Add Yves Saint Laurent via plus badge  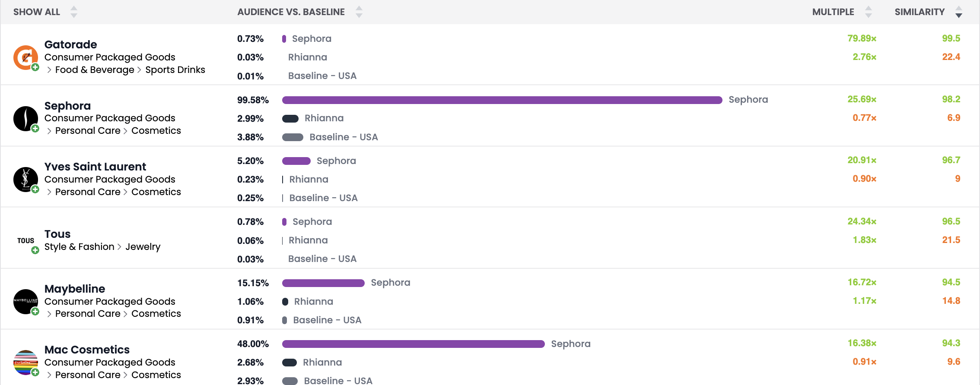click(x=35, y=189)
